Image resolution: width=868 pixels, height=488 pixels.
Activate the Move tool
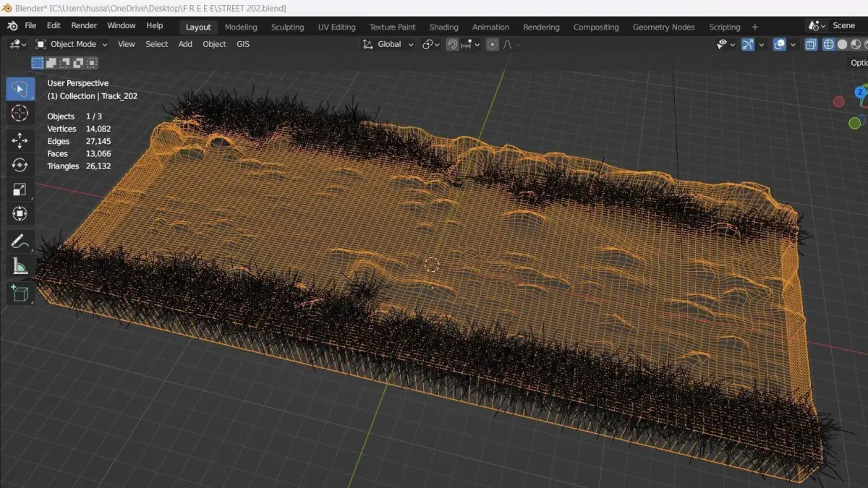[x=20, y=140]
